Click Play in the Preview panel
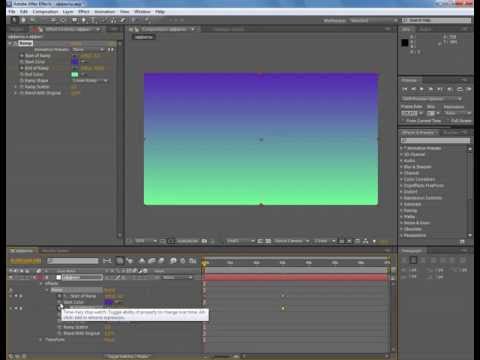480x360 pixels. pyautogui.click(x=422, y=89)
